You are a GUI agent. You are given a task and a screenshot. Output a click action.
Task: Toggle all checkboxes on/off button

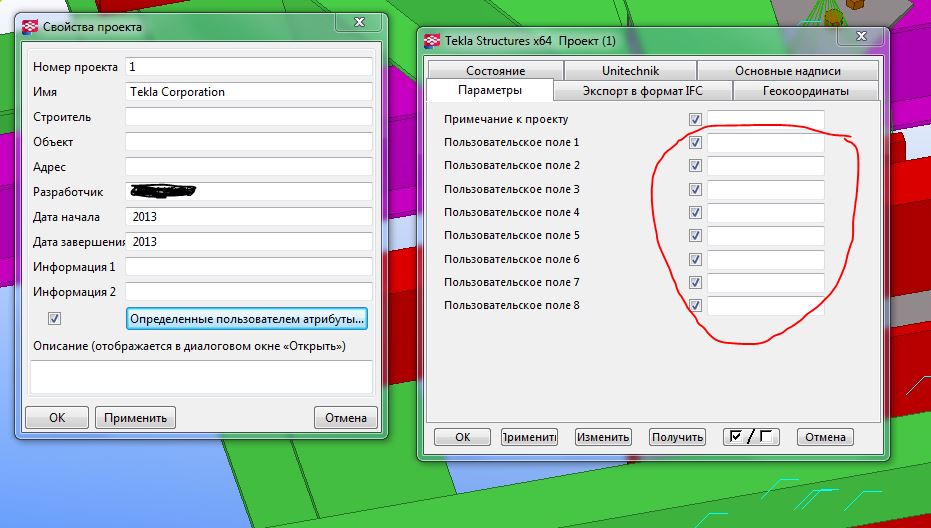(x=751, y=437)
